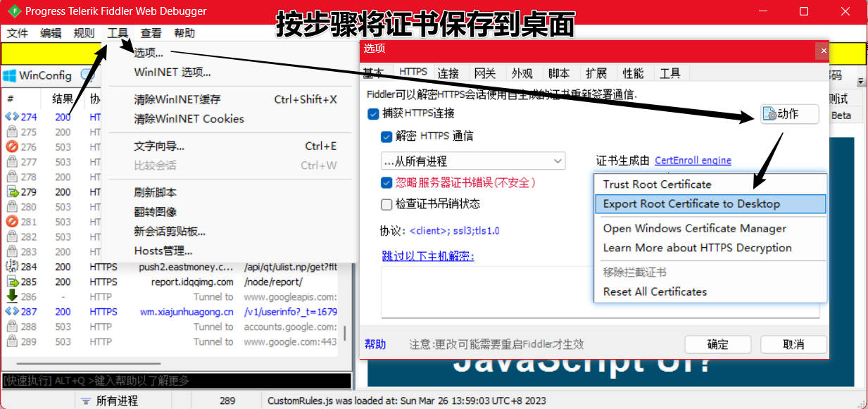Open the 跳过以下主机解密 link
The width and height of the screenshot is (868, 409).
click(x=428, y=256)
